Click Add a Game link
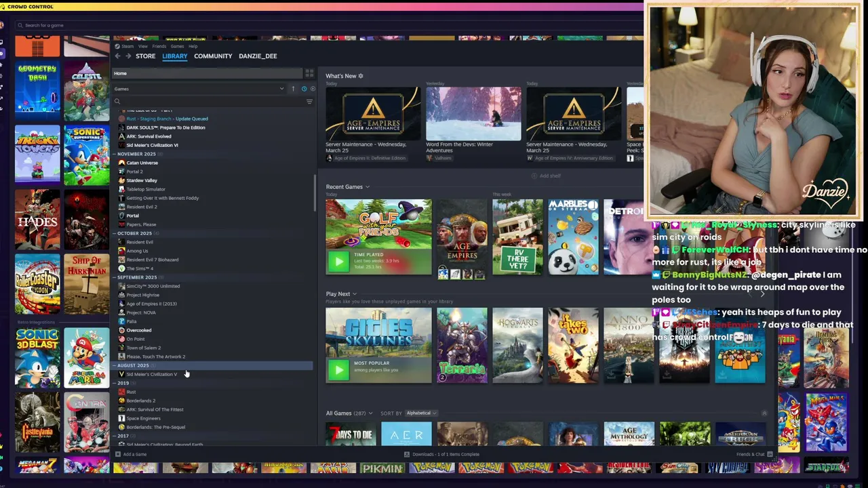The image size is (868, 488). 135,454
